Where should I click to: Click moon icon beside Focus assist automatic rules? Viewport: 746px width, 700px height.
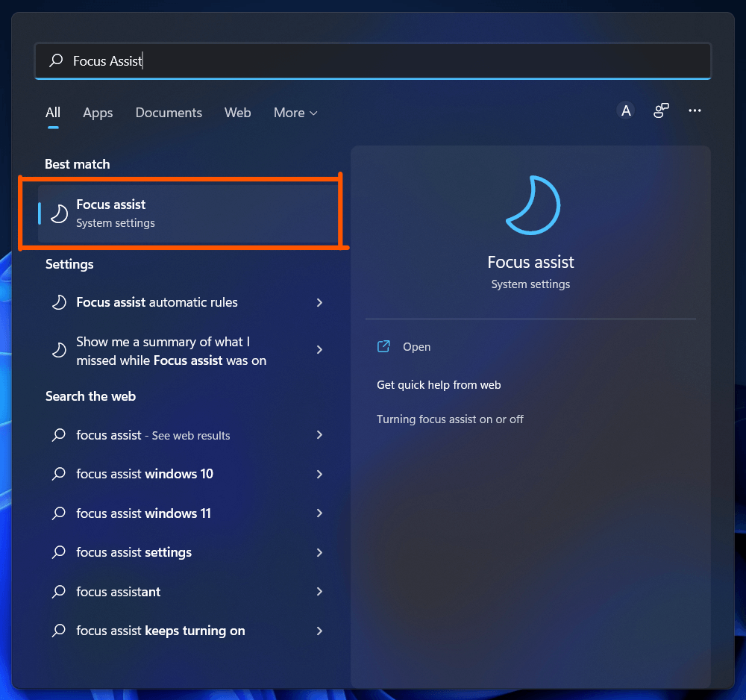tap(59, 302)
